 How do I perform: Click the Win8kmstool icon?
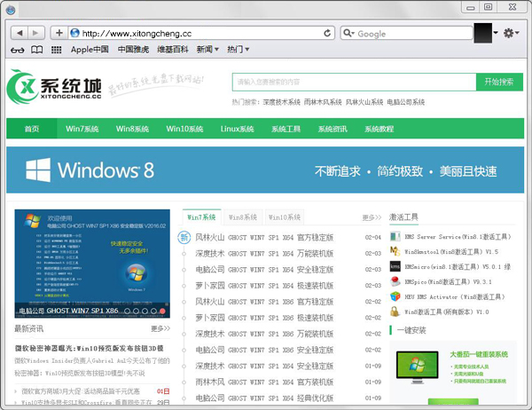pos(395,251)
